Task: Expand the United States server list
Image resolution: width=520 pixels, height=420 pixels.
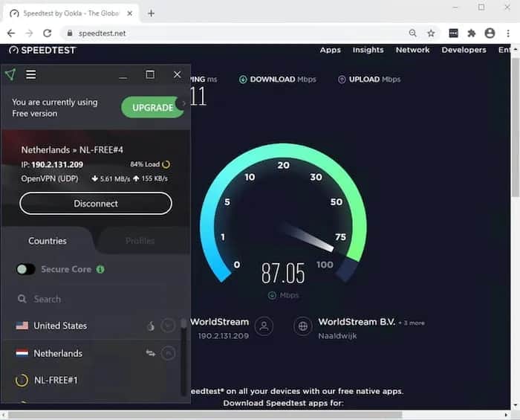Action: tap(168, 326)
